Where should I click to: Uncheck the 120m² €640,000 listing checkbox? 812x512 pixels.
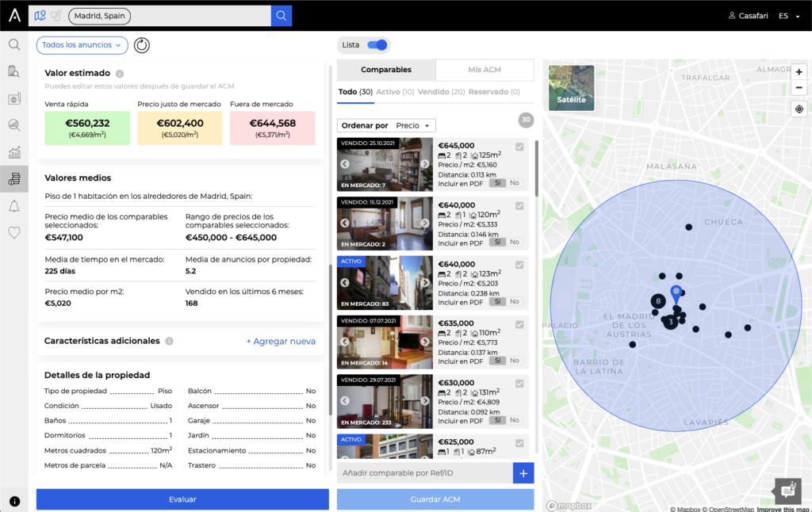(519, 206)
